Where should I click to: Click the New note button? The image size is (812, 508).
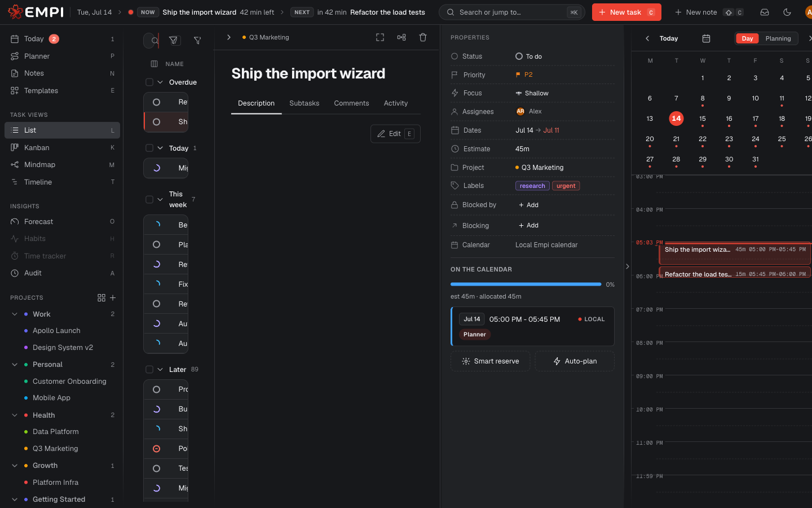709,12
